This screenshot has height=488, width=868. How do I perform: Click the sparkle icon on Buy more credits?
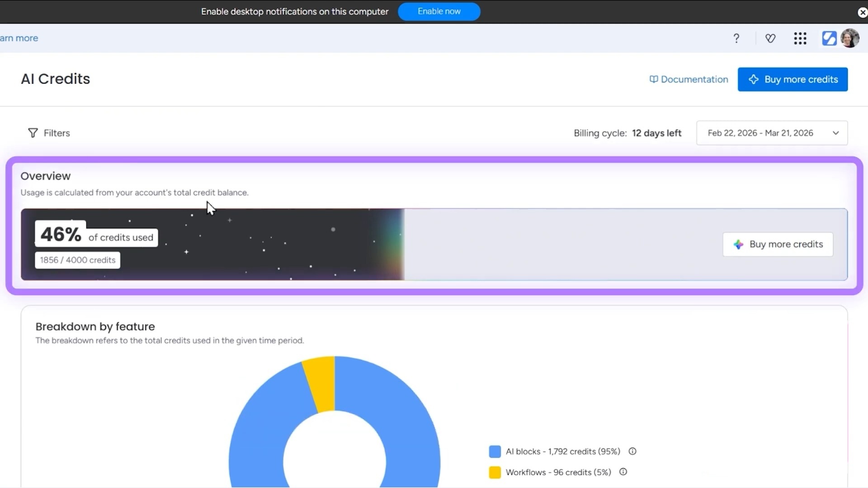pyautogui.click(x=754, y=79)
